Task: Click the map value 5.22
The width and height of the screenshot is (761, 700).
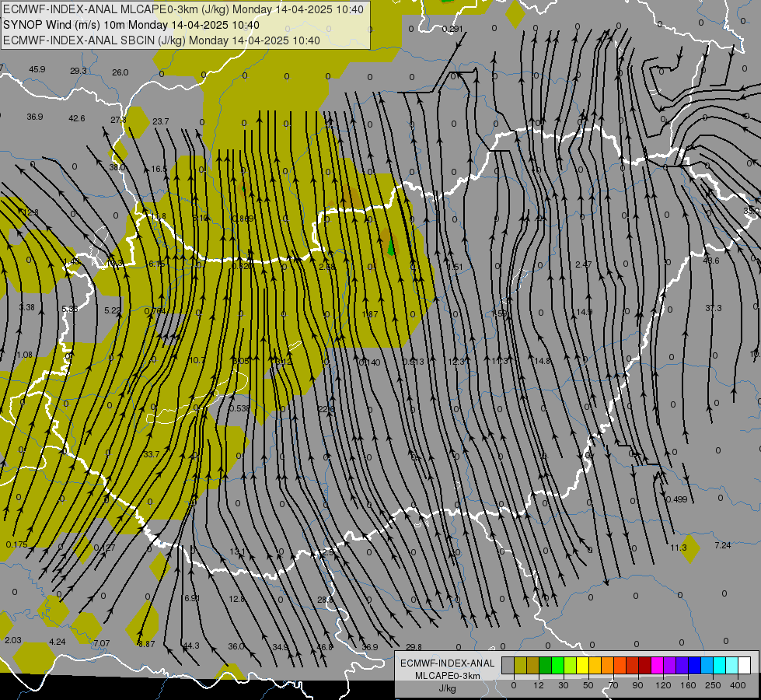Action: [x=113, y=310]
